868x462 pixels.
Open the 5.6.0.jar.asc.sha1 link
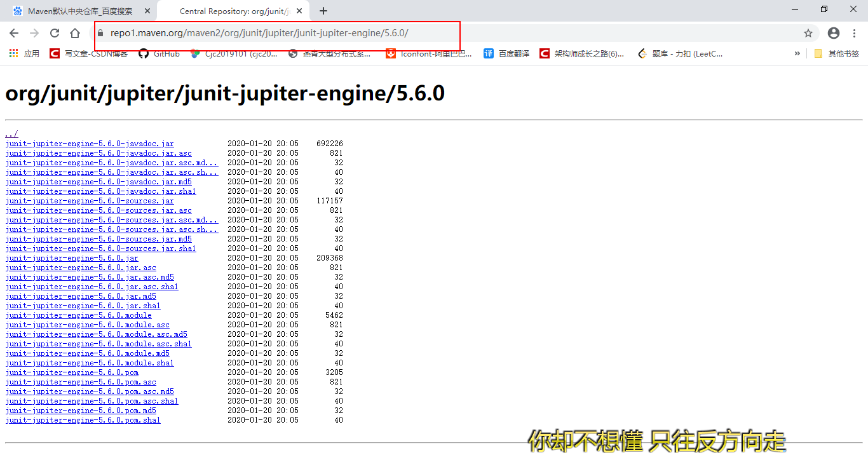[92, 287]
